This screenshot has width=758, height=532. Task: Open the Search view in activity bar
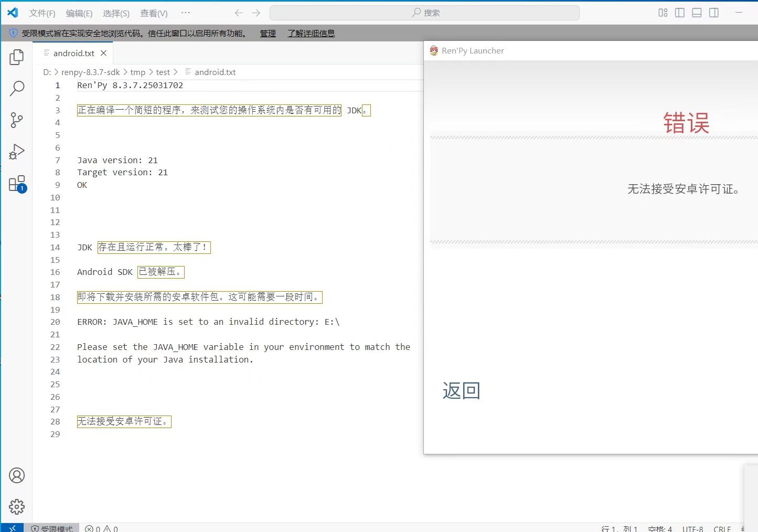pyautogui.click(x=17, y=89)
